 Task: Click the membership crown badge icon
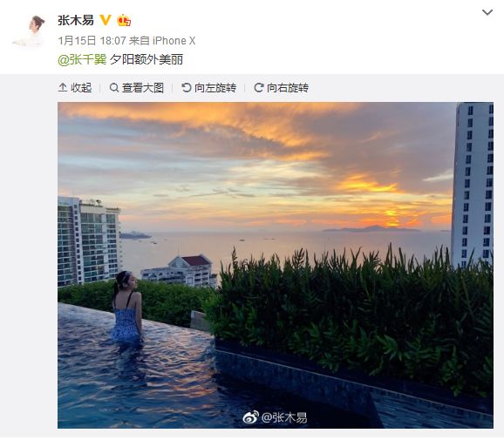[124, 20]
